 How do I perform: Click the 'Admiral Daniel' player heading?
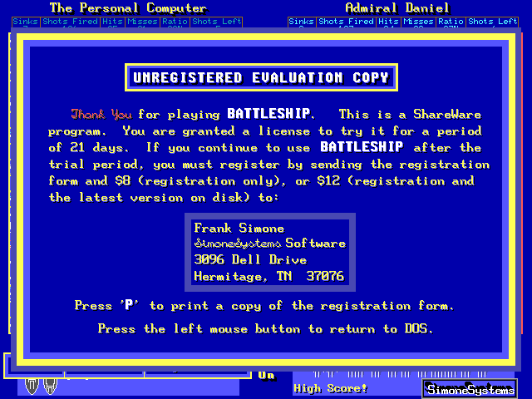[x=397, y=7]
